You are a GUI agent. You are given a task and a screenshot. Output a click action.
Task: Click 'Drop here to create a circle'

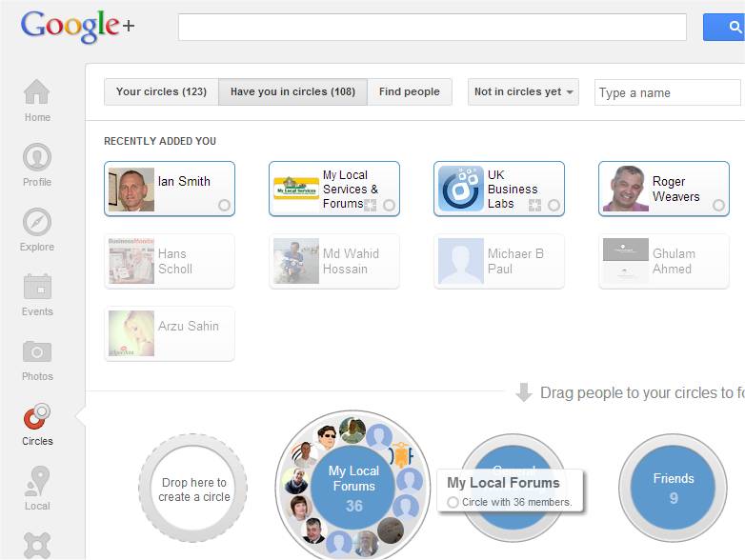tap(193, 490)
